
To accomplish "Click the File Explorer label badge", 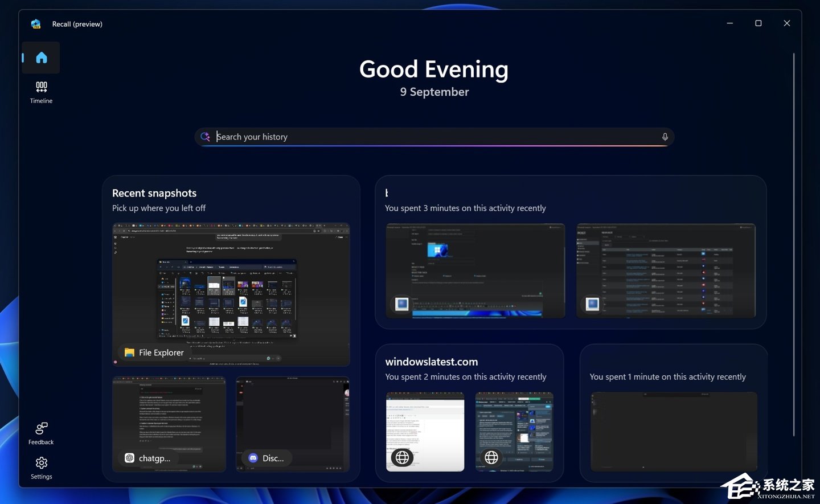I will point(154,353).
